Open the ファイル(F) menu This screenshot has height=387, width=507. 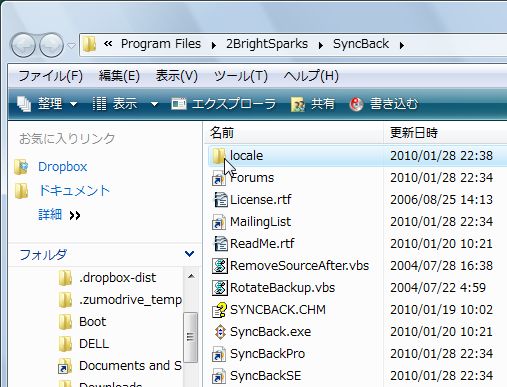tap(50, 76)
